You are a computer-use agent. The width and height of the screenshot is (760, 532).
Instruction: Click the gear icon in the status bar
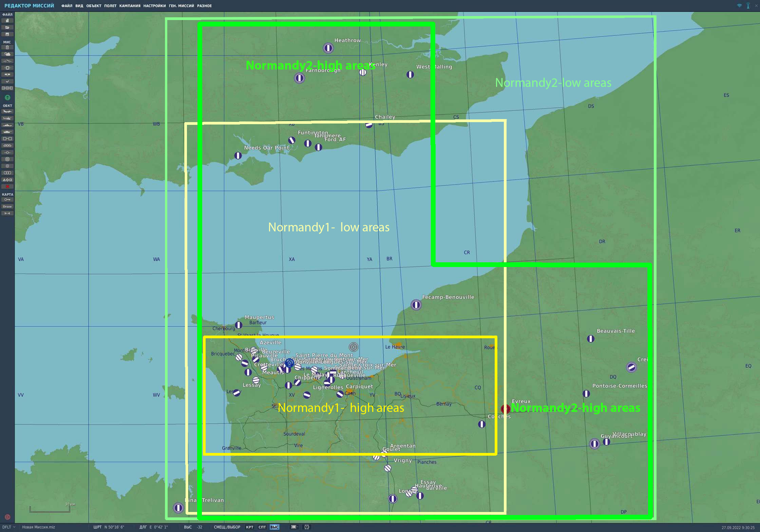pyautogui.click(x=306, y=527)
